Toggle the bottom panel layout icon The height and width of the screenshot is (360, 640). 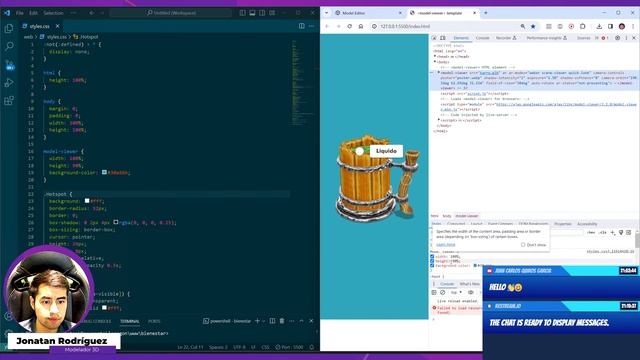(x=252, y=13)
